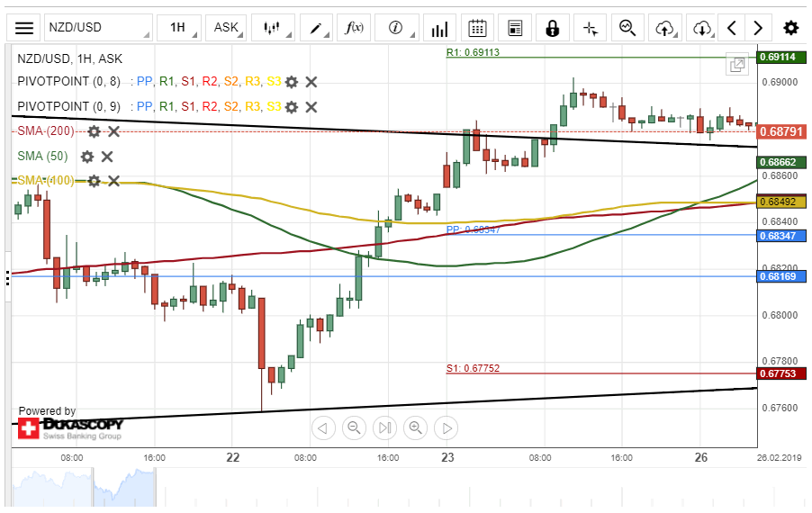
Task: Click the 0.68791 current price label
Action: tap(781, 131)
